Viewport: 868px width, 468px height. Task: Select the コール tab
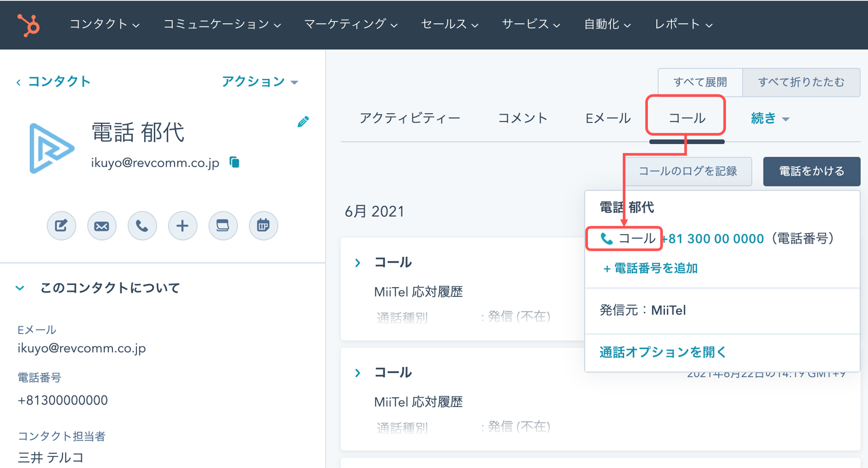tap(686, 118)
